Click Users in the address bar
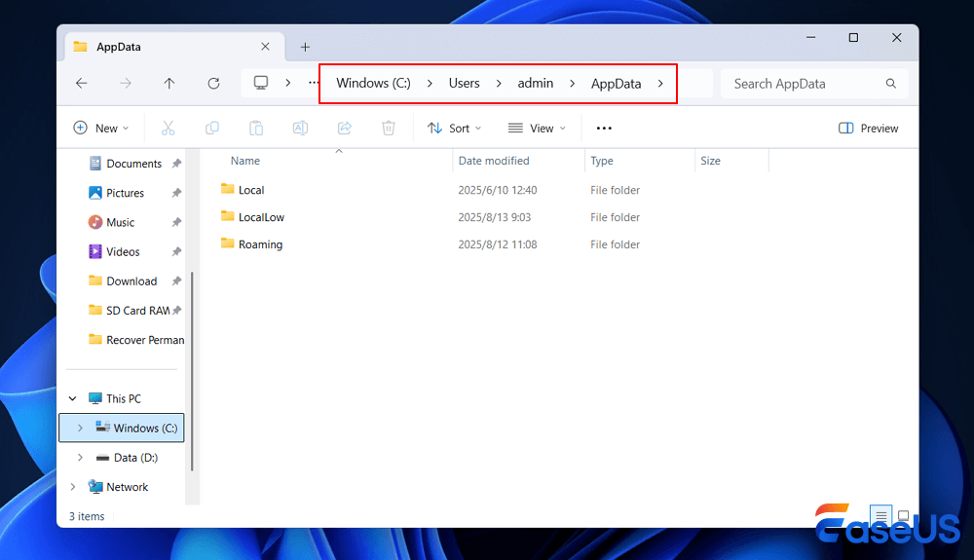Image resolution: width=974 pixels, height=560 pixels. tap(464, 83)
